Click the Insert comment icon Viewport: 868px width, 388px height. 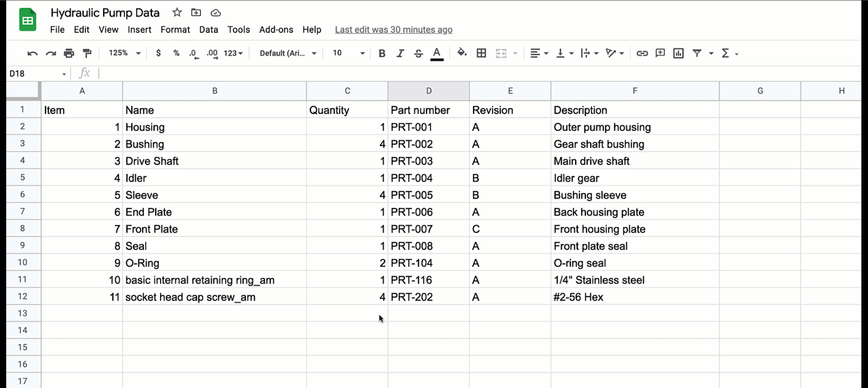coord(660,53)
